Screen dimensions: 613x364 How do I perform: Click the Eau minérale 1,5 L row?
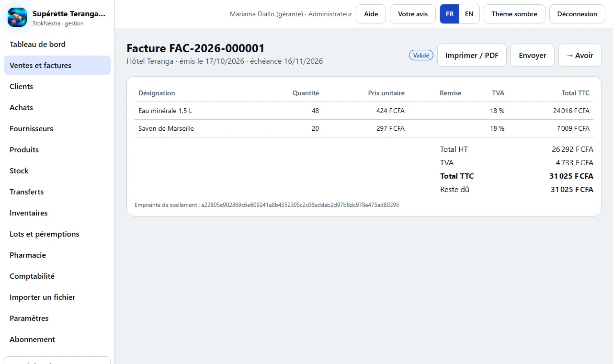[x=364, y=111]
